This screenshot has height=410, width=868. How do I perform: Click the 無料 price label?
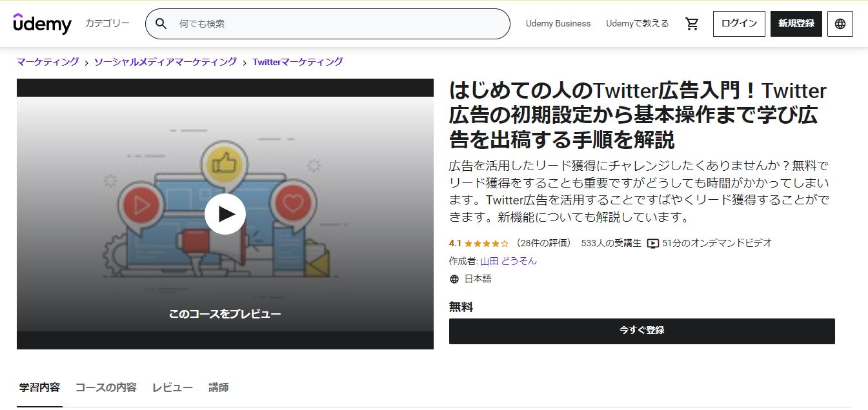pyautogui.click(x=461, y=307)
